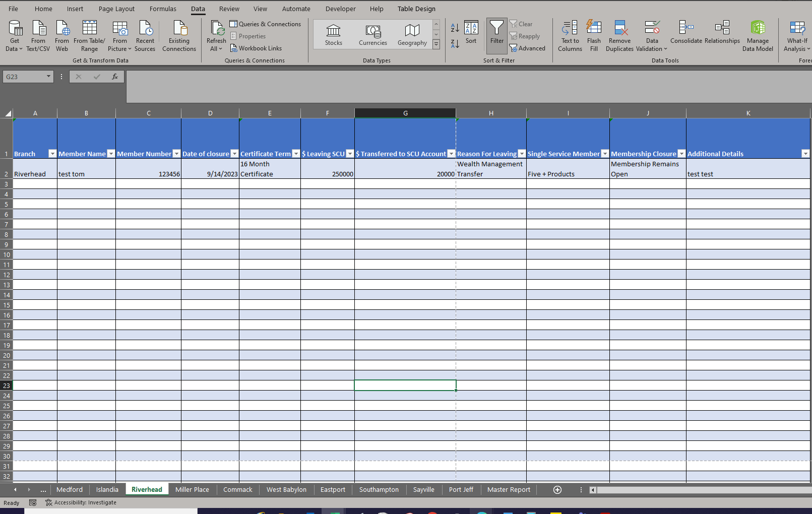Sort column A to Z ascending

pyautogui.click(x=455, y=28)
